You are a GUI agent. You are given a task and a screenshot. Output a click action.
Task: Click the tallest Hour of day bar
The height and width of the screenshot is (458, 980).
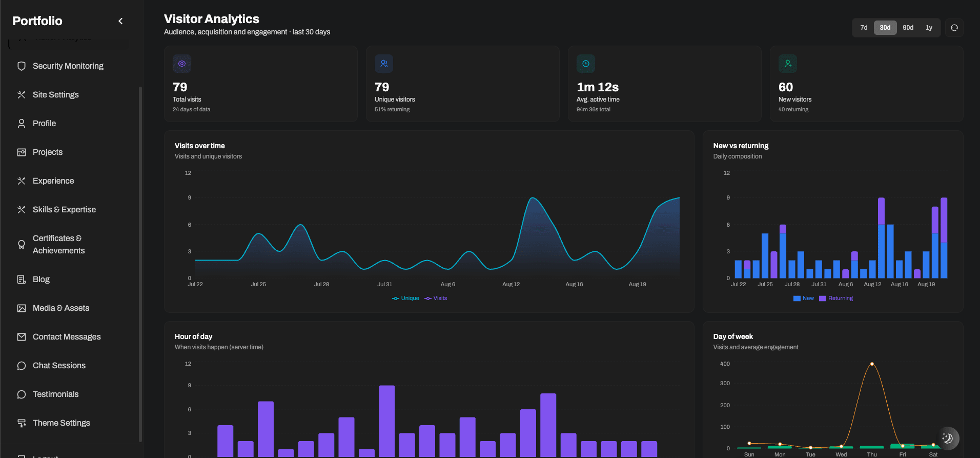387,421
